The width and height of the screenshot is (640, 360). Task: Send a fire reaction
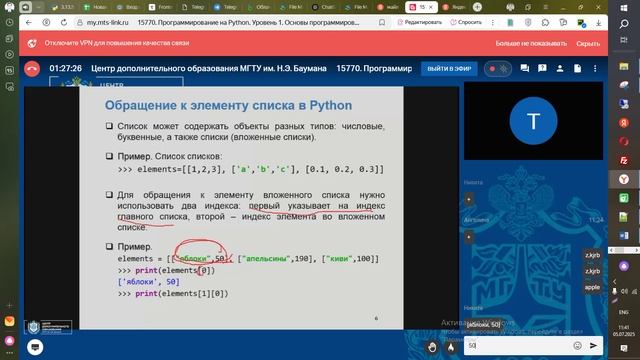[451, 347]
